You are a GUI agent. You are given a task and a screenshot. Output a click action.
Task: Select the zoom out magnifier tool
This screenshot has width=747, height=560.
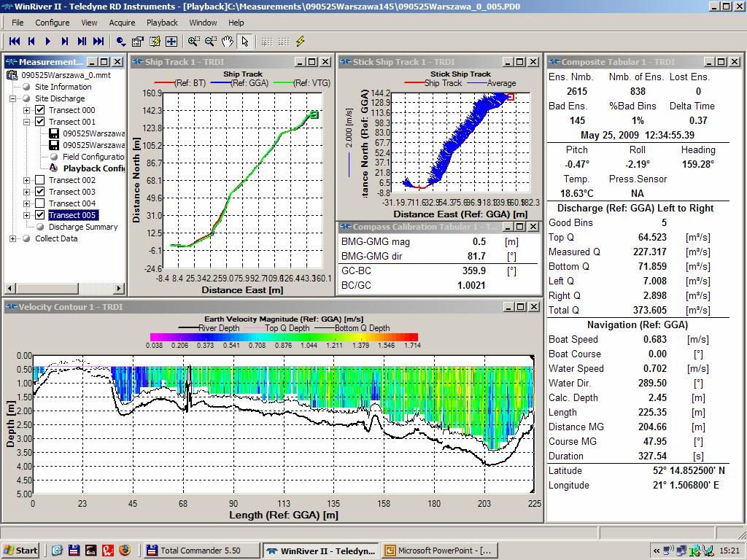(x=211, y=42)
